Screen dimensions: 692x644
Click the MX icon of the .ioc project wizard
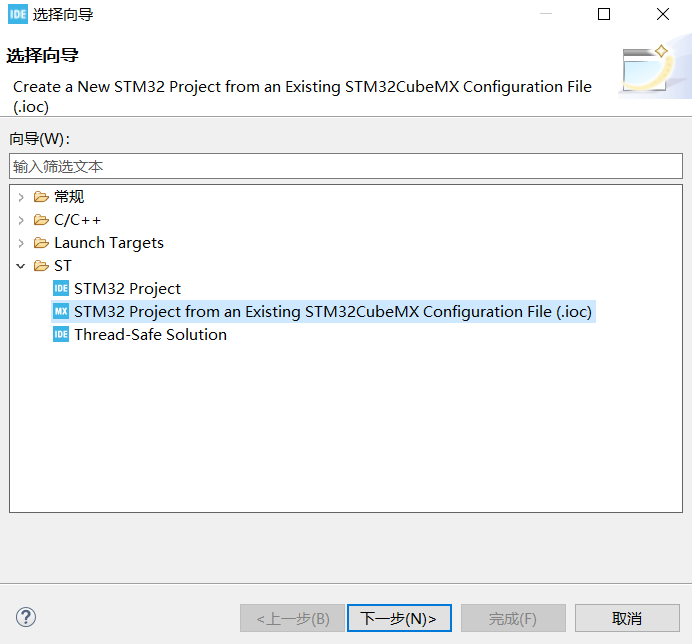61,312
